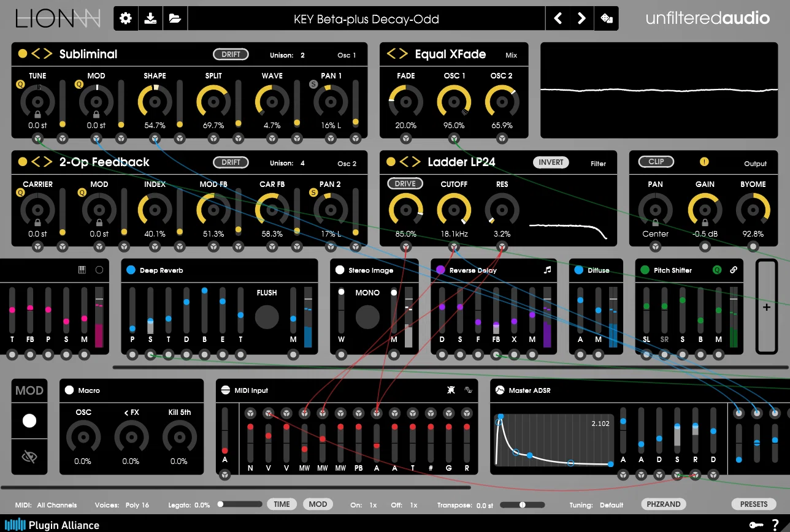Click the Master ADSR envelope icon
Viewport: 790px width, 532px height.
(x=500, y=390)
